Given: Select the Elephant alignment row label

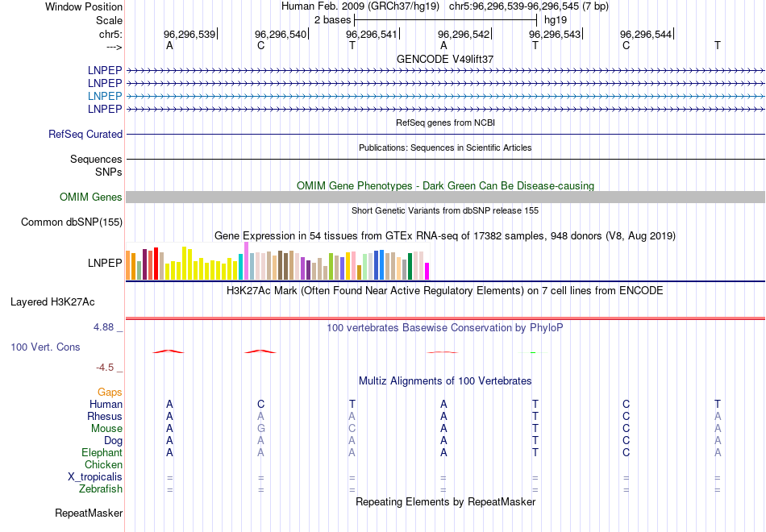Looking at the screenshot, I should pos(102,452).
